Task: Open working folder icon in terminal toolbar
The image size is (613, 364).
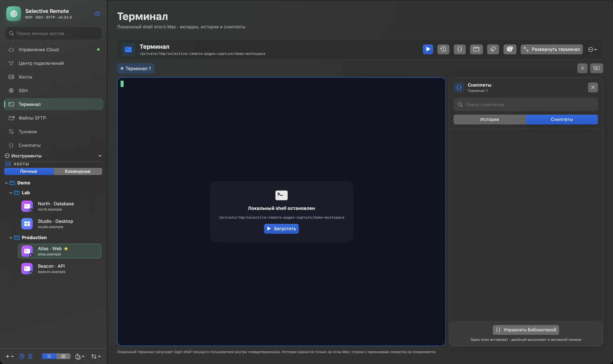Action: [476, 49]
